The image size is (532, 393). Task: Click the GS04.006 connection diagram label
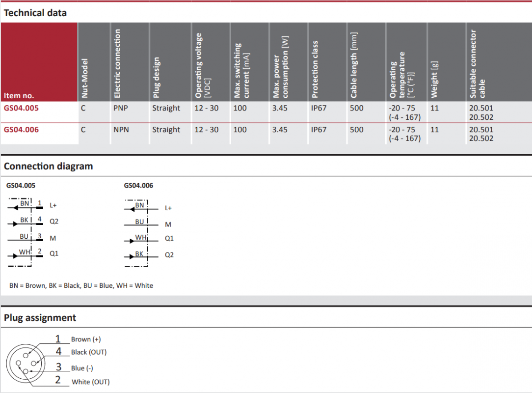[x=138, y=186]
